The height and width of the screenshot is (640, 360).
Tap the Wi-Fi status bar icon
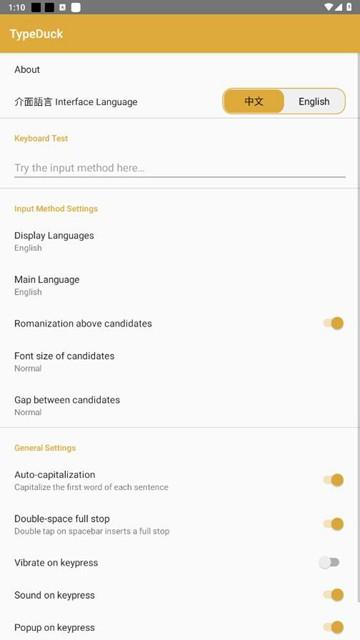329,7
